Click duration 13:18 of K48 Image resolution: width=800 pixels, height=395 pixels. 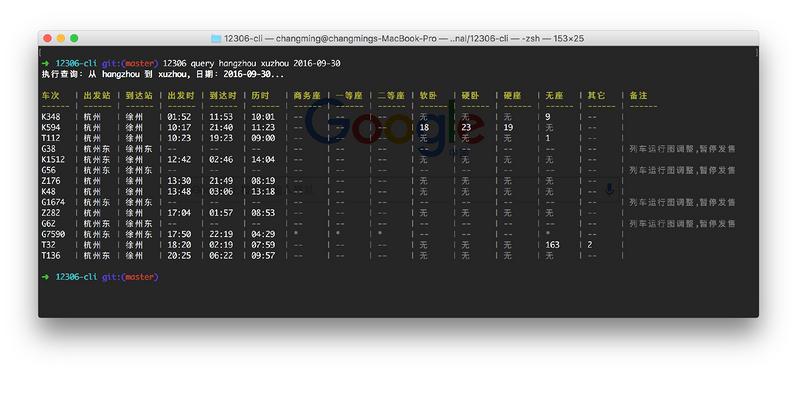[263, 192]
